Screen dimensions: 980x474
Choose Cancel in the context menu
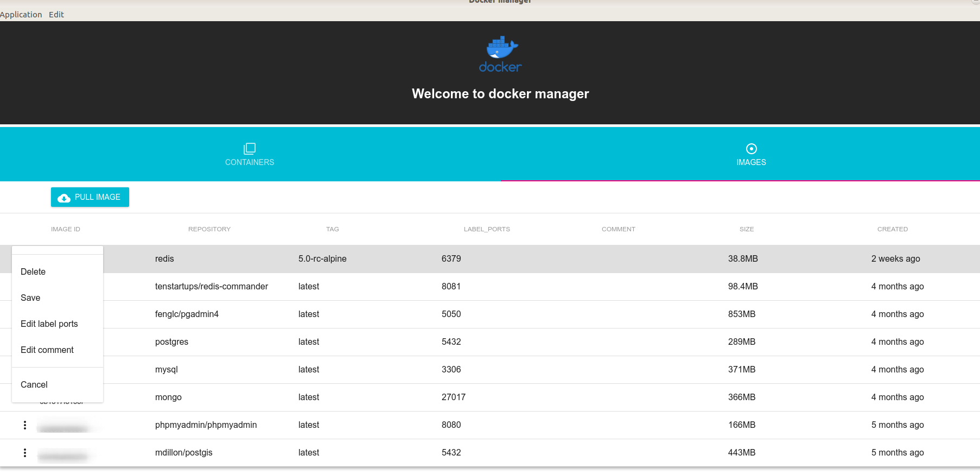click(58, 385)
